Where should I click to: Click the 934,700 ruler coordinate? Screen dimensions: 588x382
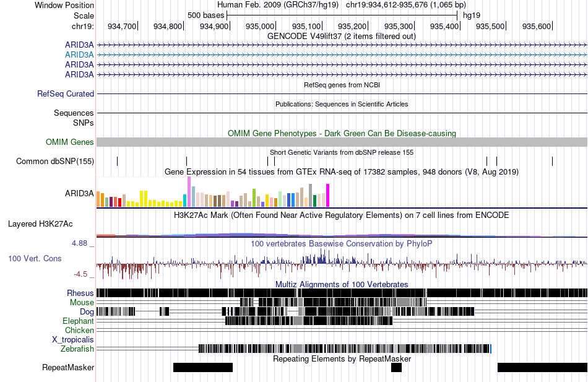click(x=122, y=26)
